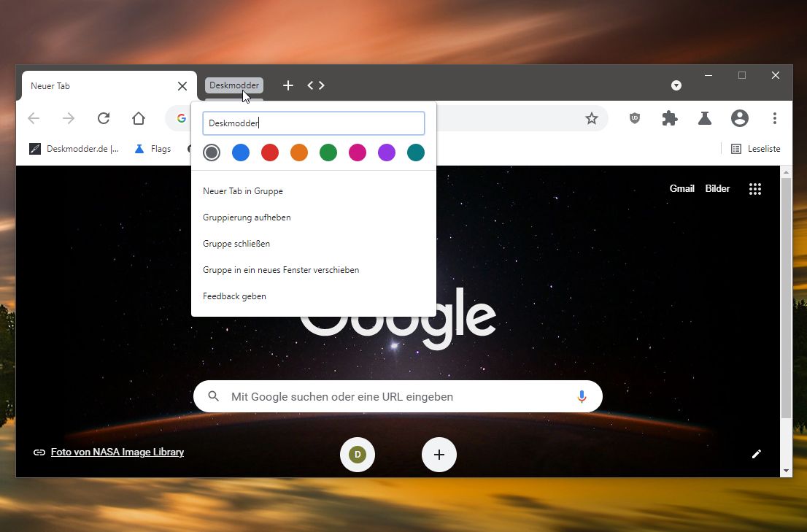Open the Deskmodder.de bookmark
Viewport: 807px width, 532px height.
(74, 149)
